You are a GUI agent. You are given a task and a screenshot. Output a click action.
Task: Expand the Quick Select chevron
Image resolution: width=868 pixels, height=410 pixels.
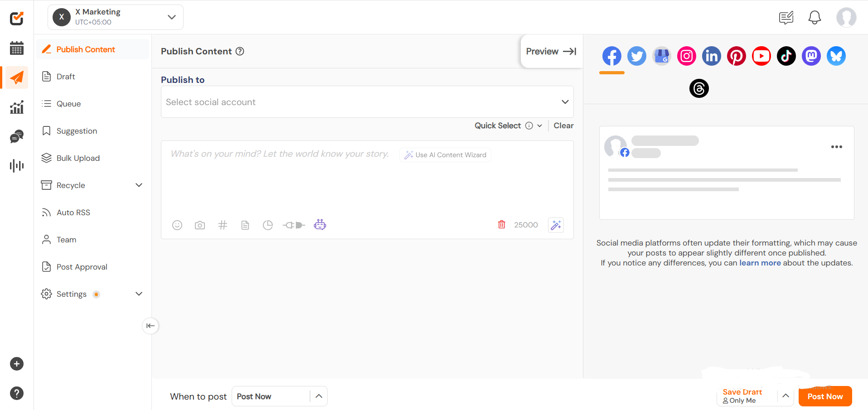coord(539,126)
